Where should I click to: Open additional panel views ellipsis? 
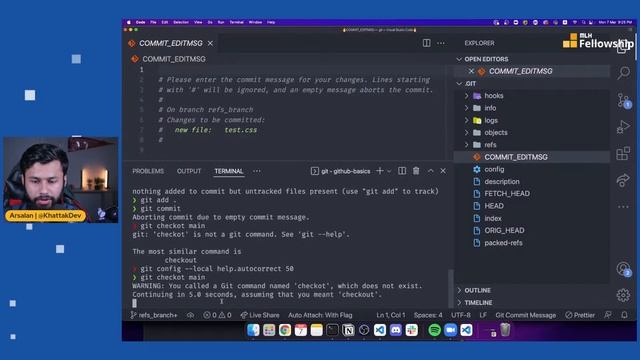click(x=257, y=171)
